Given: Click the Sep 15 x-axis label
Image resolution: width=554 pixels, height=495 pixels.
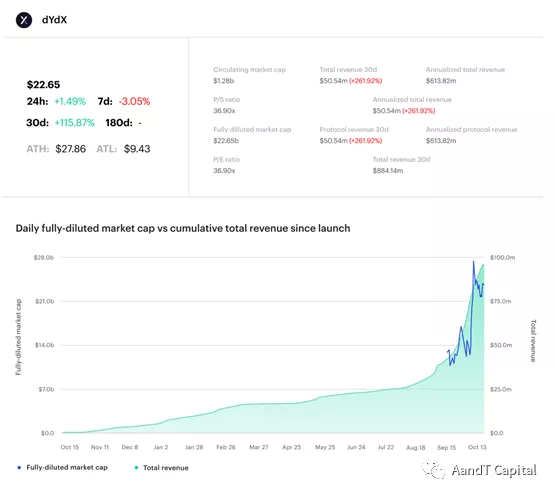Looking at the screenshot, I should coord(447,448).
